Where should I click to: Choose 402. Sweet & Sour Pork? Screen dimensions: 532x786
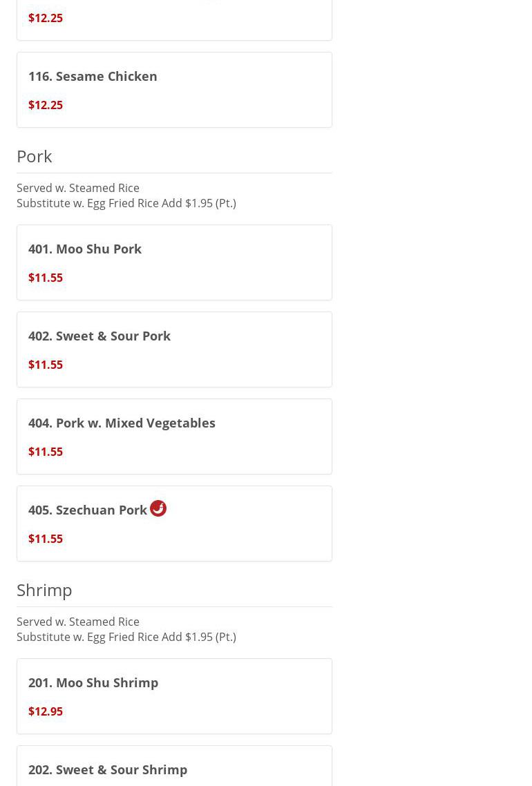99,336
